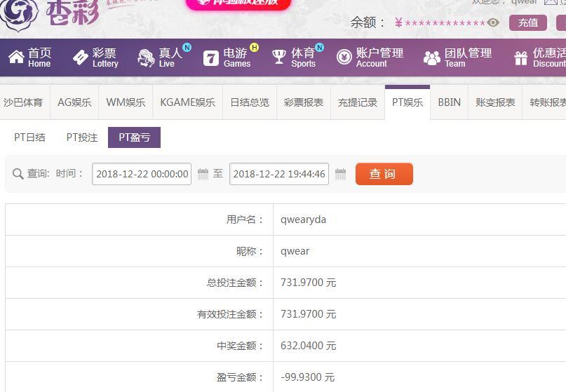Click the Games number 7 icon

coord(211,58)
